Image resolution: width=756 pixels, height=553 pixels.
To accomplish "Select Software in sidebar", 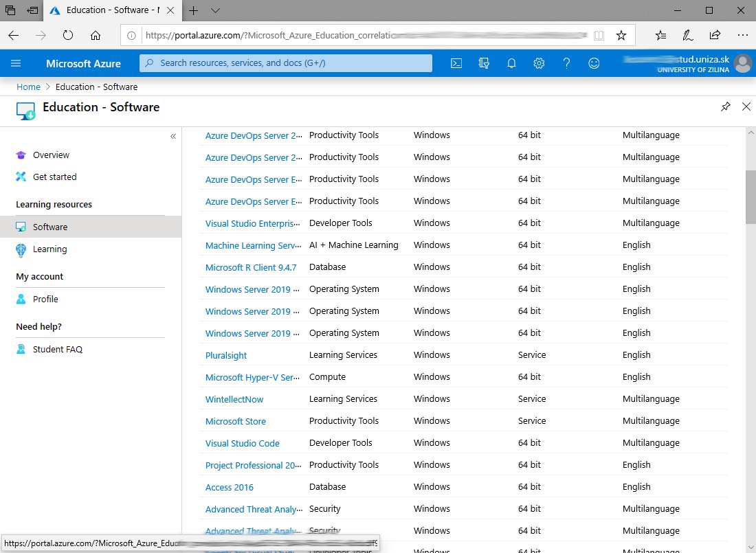I will pyautogui.click(x=91, y=227).
